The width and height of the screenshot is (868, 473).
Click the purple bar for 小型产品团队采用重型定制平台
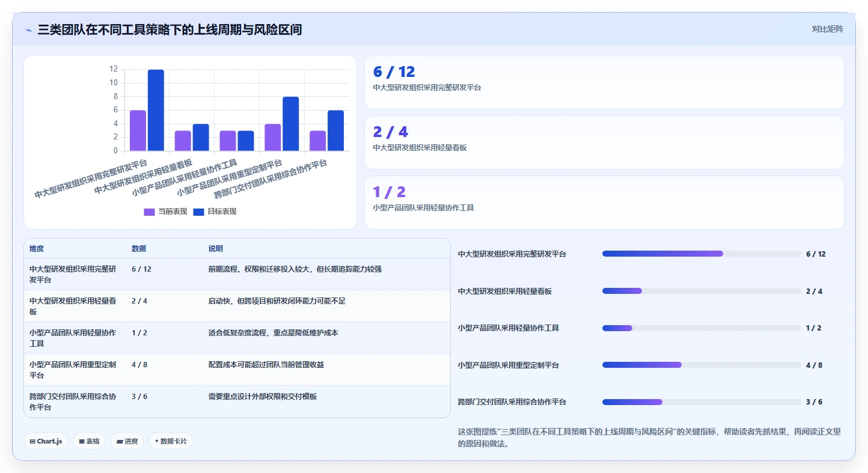click(272, 138)
